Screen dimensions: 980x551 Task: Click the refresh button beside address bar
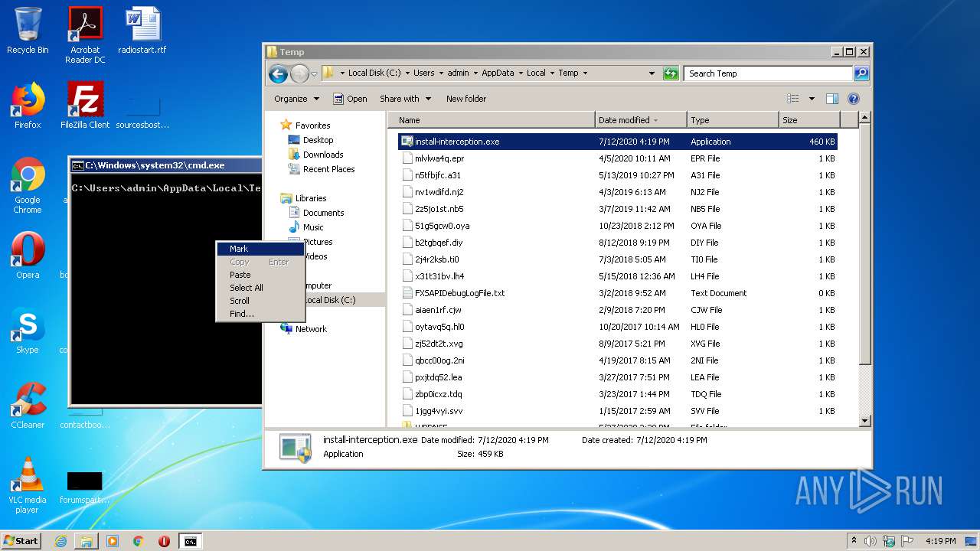click(671, 73)
